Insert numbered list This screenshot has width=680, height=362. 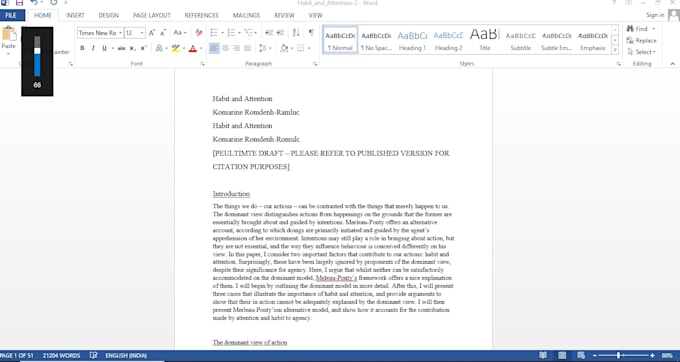pyautogui.click(x=231, y=33)
